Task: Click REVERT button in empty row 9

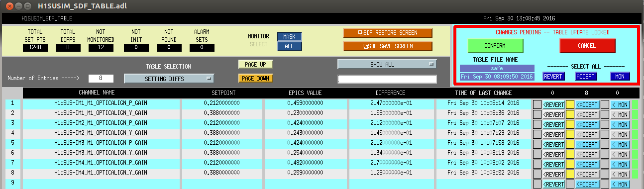Action: (553, 184)
